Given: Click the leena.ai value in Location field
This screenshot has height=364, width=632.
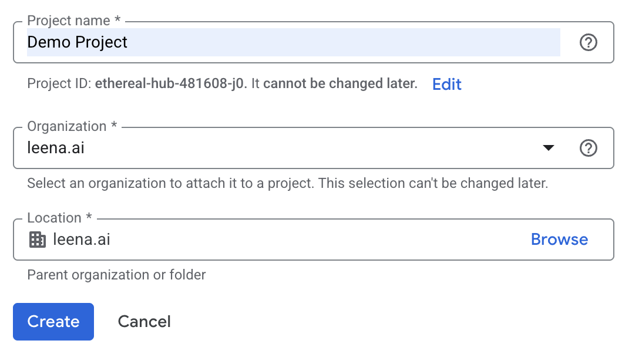Looking at the screenshot, I should 82,240.
